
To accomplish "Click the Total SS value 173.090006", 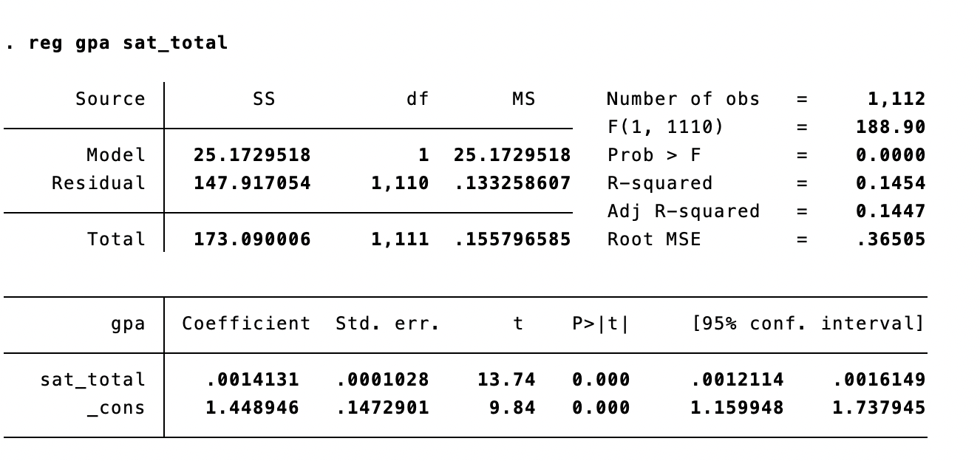I will click(252, 239).
